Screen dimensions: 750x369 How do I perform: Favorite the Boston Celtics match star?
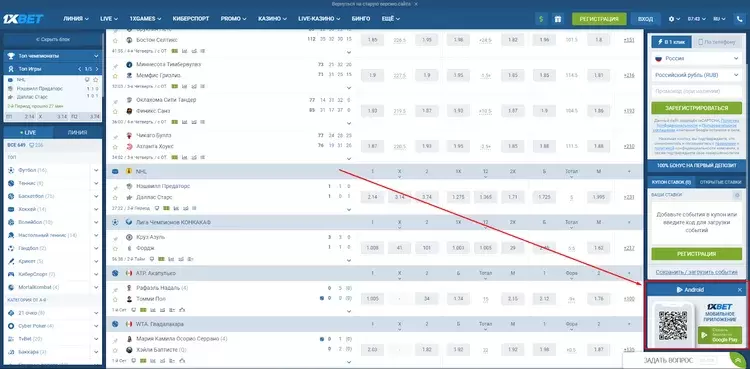(115, 40)
